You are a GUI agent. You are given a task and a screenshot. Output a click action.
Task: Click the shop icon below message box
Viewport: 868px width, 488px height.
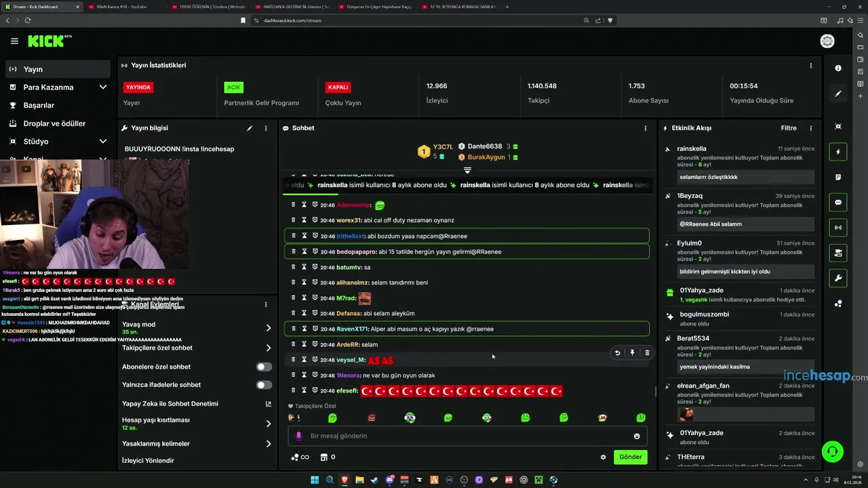323,457
